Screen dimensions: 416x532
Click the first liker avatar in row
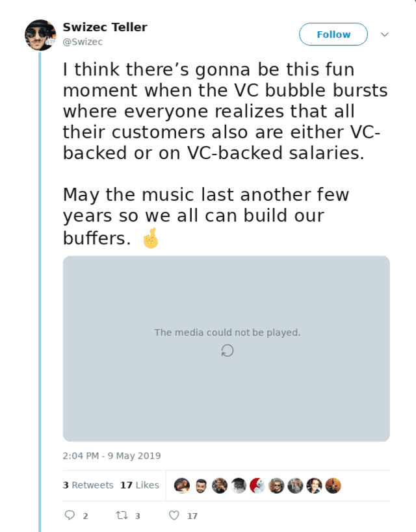(182, 485)
